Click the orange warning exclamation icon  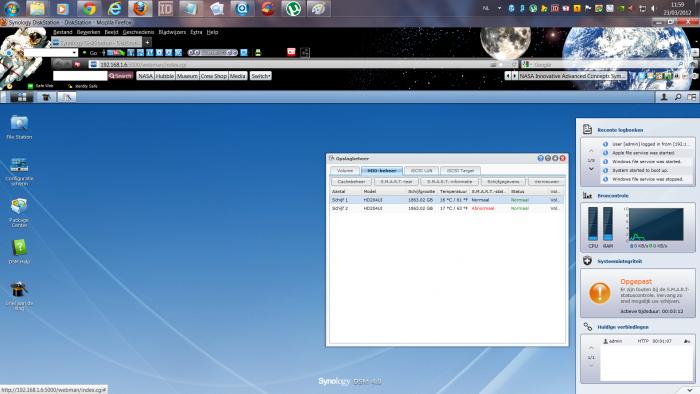coord(600,293)
